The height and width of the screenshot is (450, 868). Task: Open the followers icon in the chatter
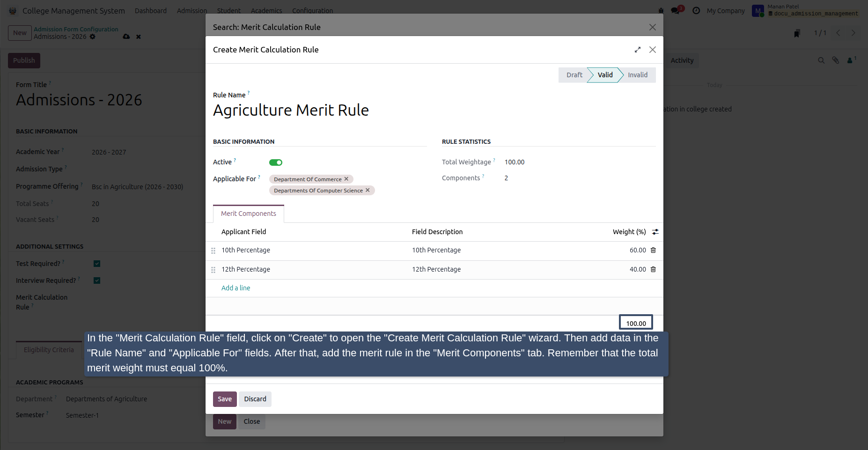click(851, 60)
